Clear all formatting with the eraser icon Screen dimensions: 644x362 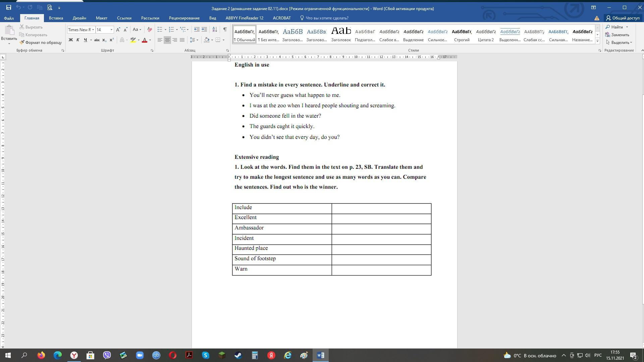coord(150,29)
